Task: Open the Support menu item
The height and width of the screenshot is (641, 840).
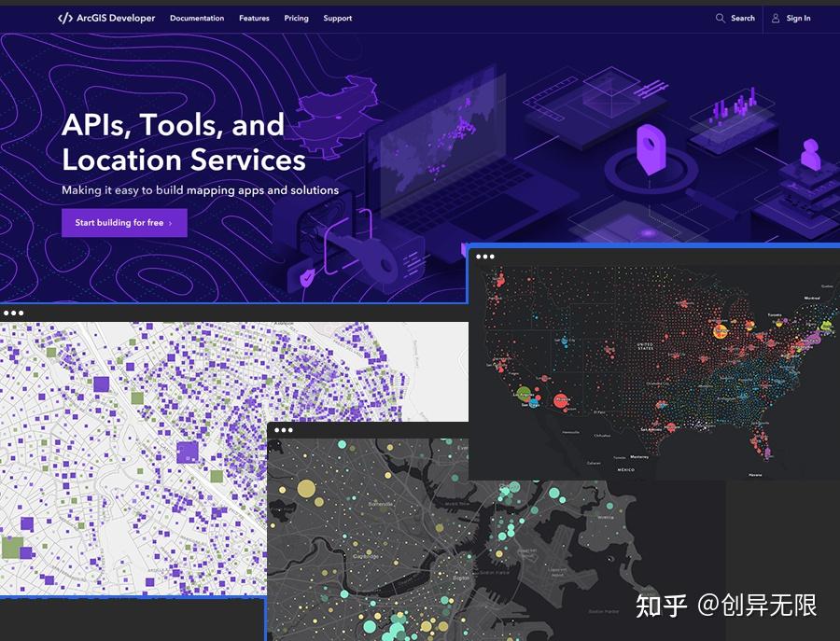Action: pos(338,19)
